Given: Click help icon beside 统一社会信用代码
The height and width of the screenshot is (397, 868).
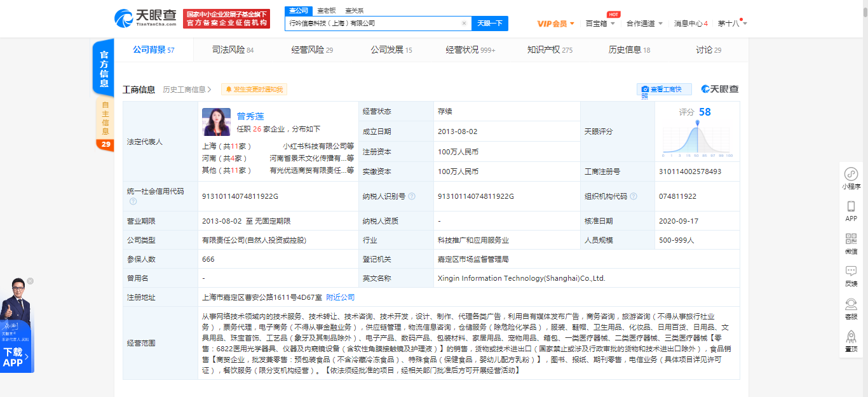Looking at the screenshot, I should pos(133,201).
